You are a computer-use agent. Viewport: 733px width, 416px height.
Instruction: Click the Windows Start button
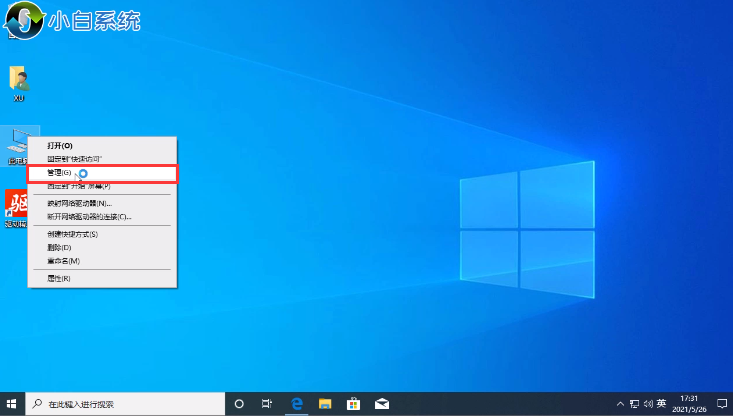(12, 404)
